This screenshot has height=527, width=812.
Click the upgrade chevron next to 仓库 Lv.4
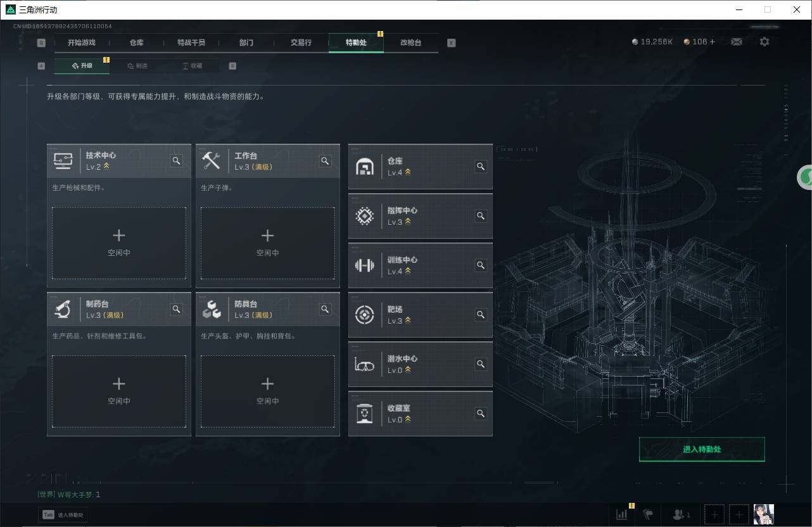click(x=408, y=172)
